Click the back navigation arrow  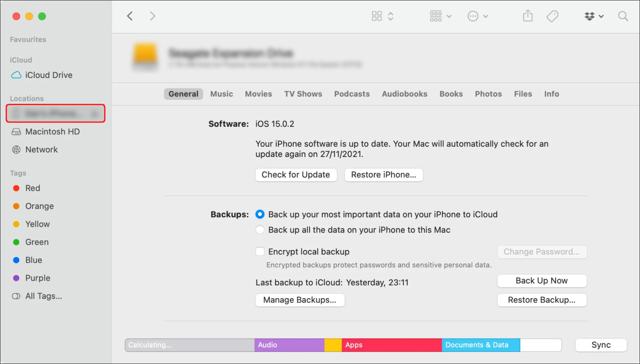[x=130, y=16]
